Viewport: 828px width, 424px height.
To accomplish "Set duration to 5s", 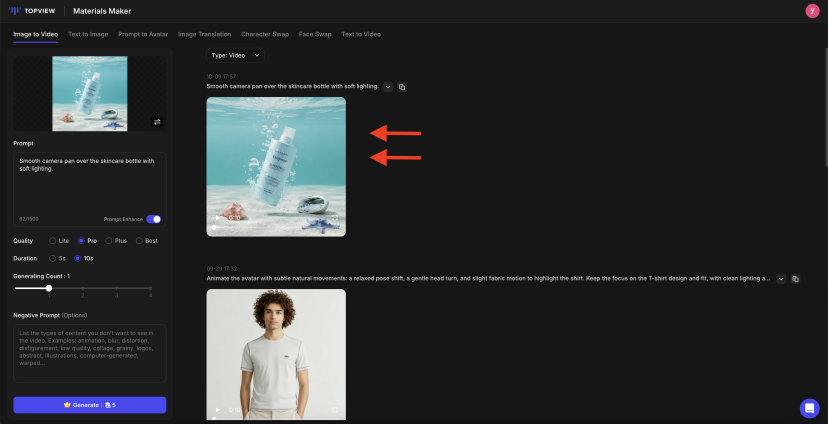I will (x=52, y=258).
